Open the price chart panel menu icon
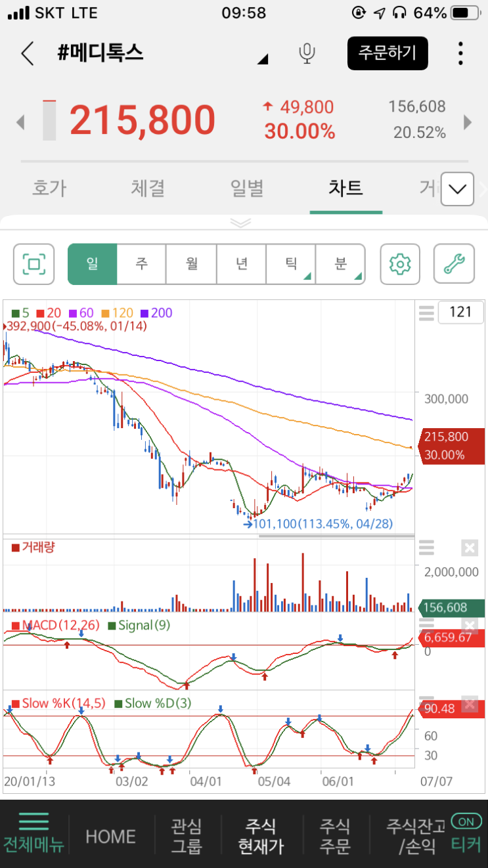The height and width of the screenshot is (868, 488). tap(427, 313)
